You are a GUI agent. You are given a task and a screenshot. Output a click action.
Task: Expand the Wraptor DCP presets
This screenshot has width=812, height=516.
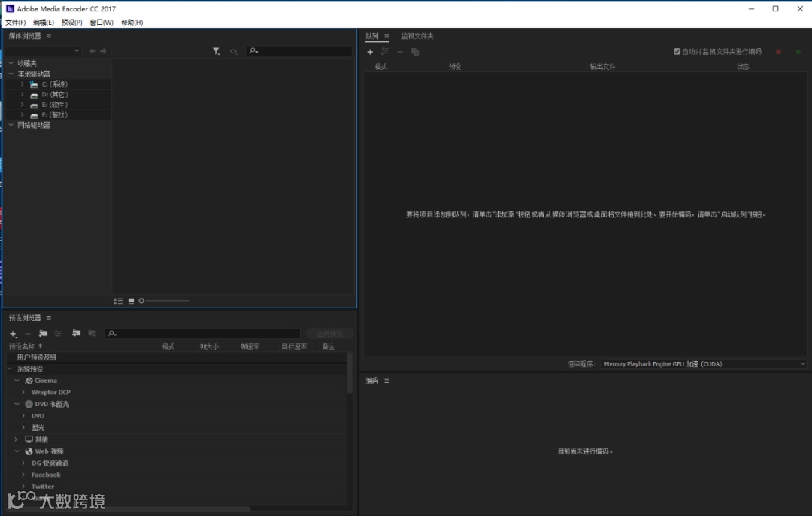[x=23, y=392]
